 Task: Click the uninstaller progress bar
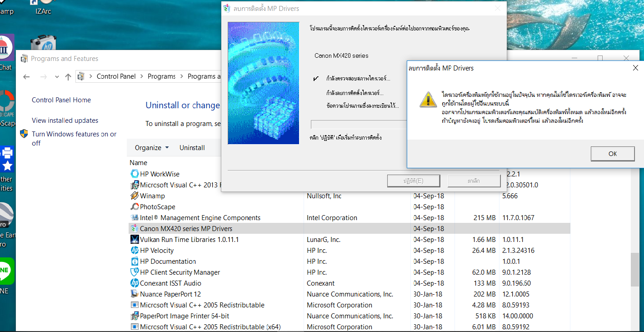click(359, 125)
